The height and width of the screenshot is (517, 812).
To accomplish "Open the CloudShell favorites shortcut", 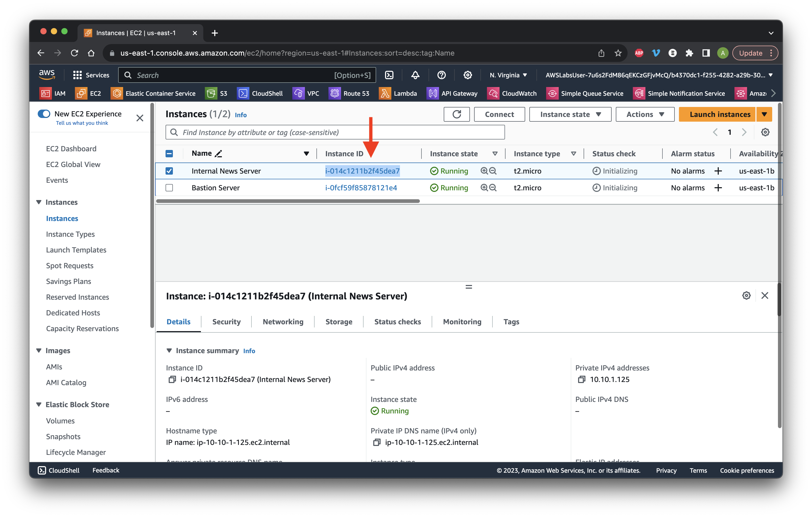I will (x=260, y=94).
